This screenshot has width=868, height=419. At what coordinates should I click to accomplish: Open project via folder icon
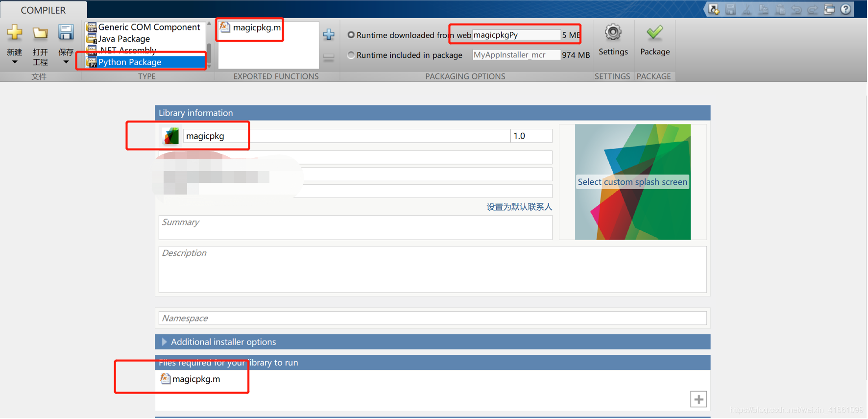pyautogui.click(x=40, y=33)
